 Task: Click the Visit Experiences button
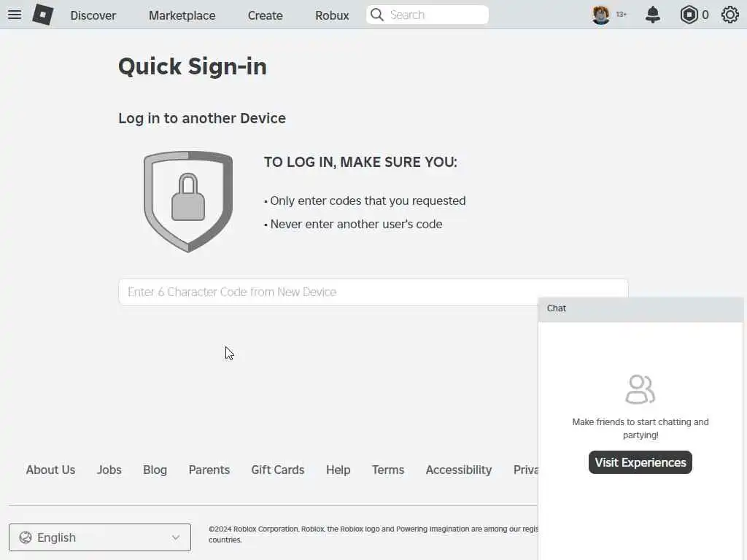[x=640, y=462]
